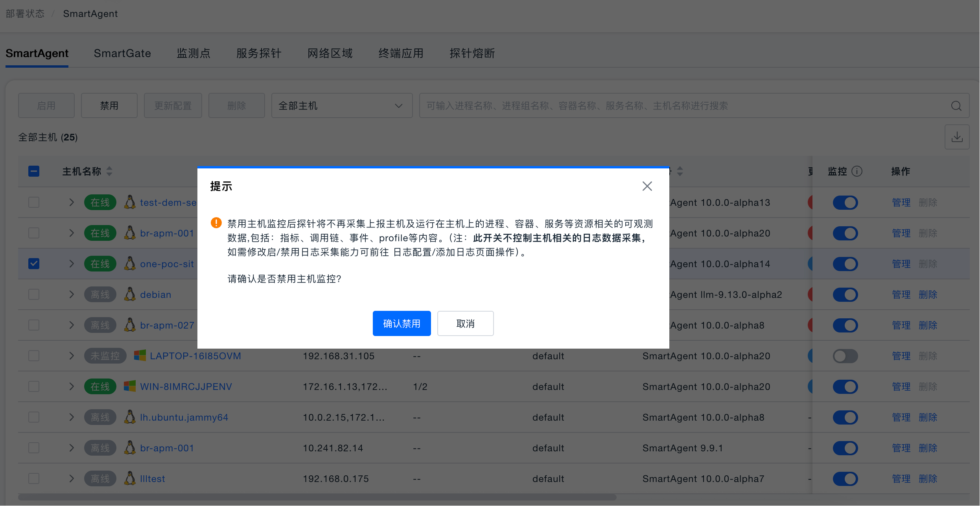
Task: Enable monitoring switch for LAPTOP-16I85OVM
Action: 845,356
